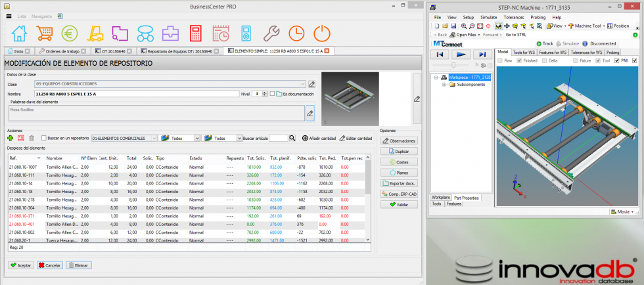The image size is (644, 285).
Task: Toggle the Finished checkbox in STEP-NC
Action: [x=519, y=60]
